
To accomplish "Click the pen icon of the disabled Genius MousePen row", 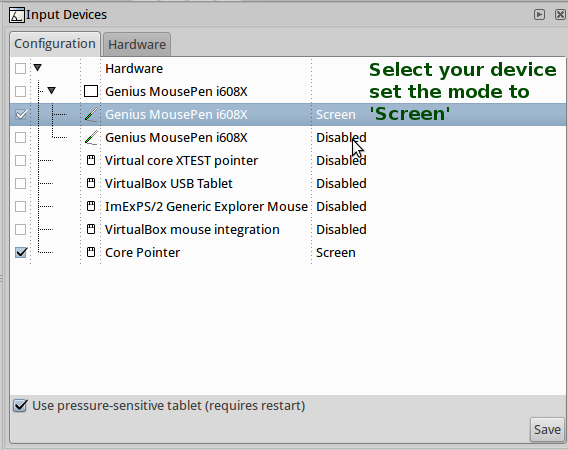I will coord(91,138).
